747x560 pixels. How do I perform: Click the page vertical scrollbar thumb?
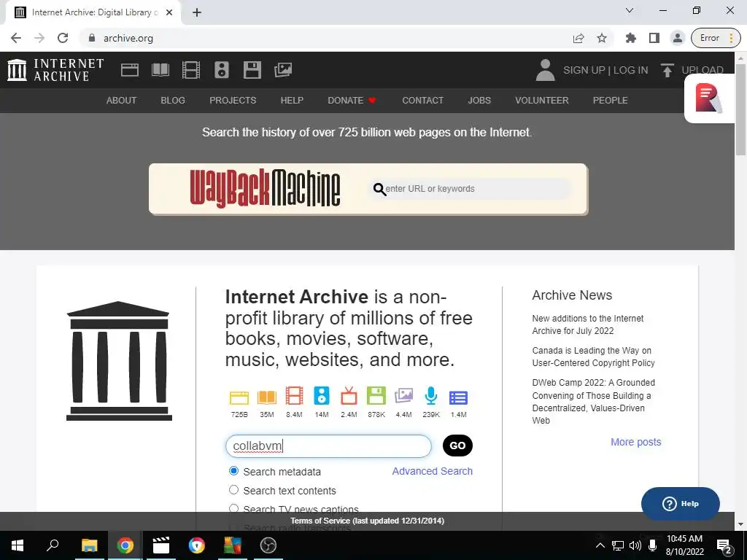(740, 109)
